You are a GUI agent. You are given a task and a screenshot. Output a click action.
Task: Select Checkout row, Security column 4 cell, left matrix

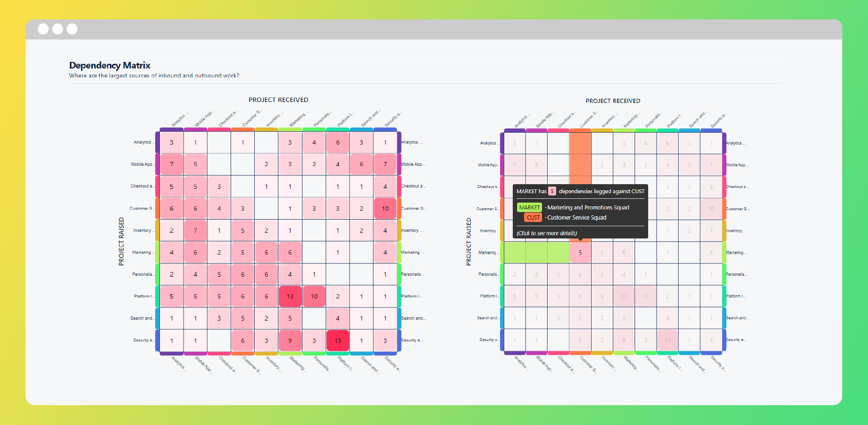385,187
